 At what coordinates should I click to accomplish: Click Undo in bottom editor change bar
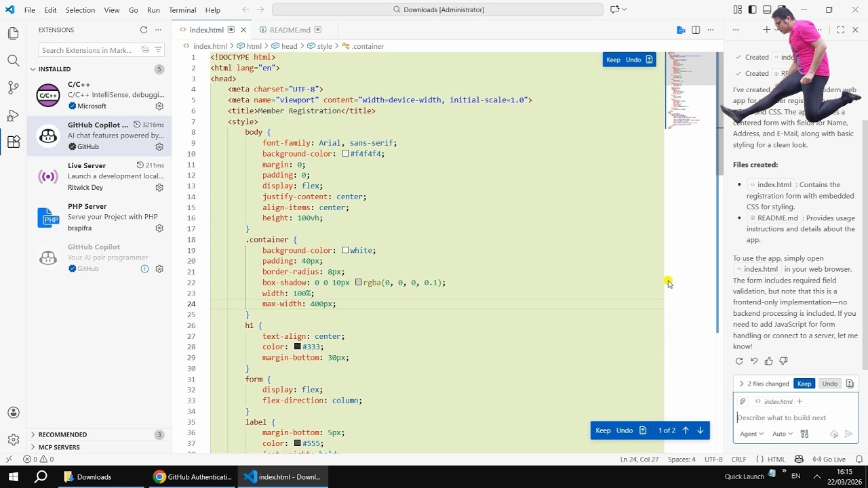625,430
